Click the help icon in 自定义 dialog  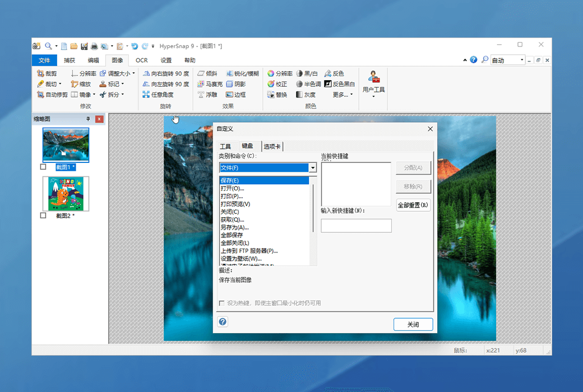pos(223,321)
